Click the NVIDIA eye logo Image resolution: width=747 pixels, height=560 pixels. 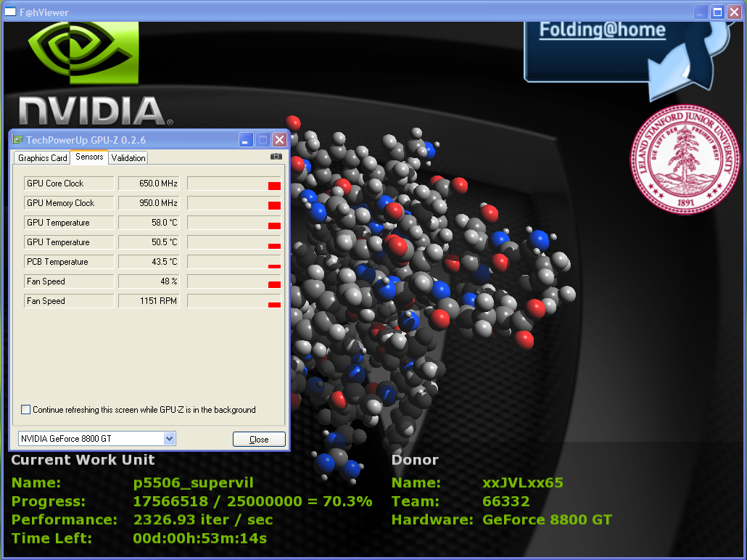[x=83, y=53]
